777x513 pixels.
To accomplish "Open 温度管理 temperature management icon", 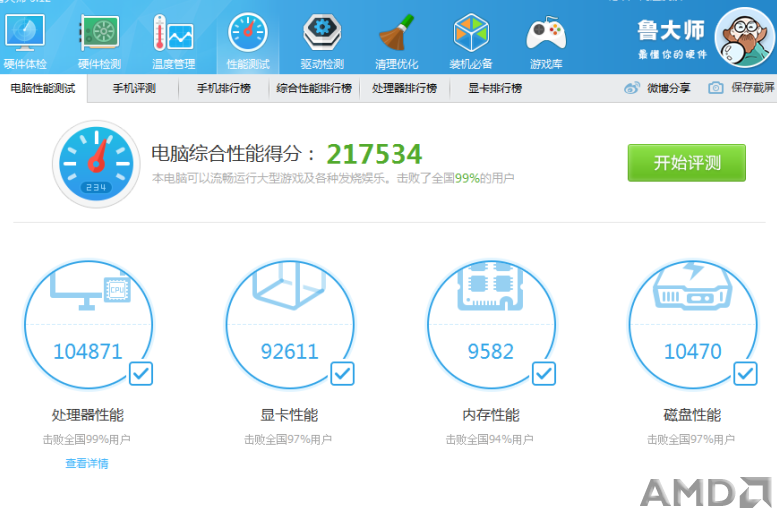I will pos(173,33).
